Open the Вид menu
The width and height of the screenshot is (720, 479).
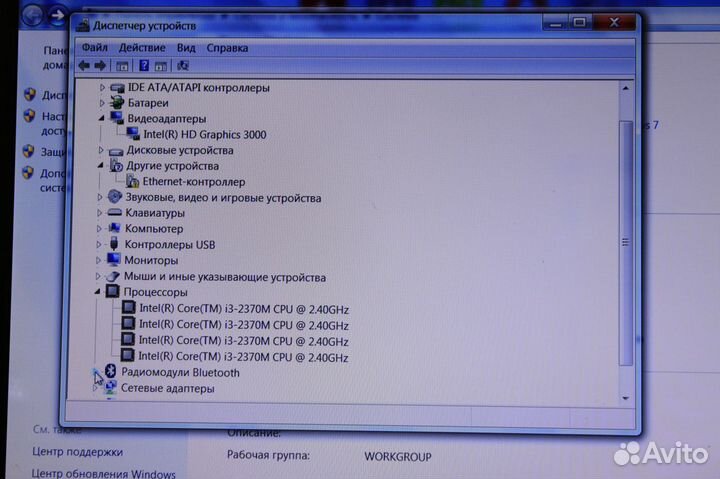coord(186,48)
